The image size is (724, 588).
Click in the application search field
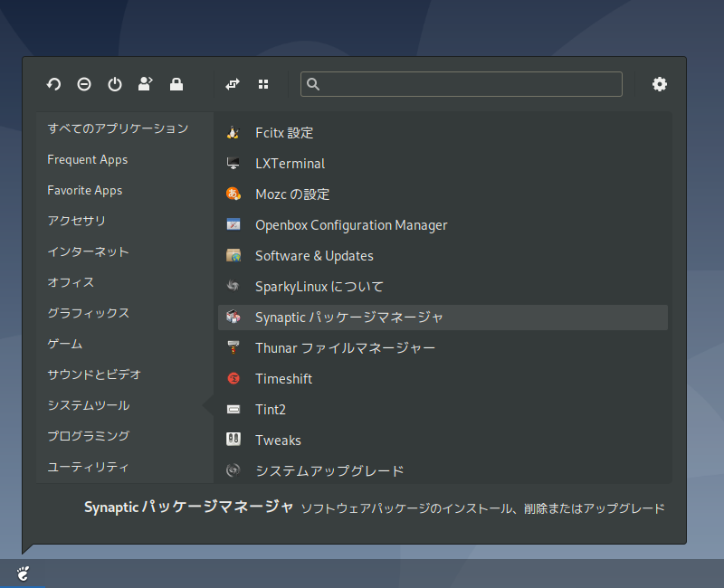462,84
